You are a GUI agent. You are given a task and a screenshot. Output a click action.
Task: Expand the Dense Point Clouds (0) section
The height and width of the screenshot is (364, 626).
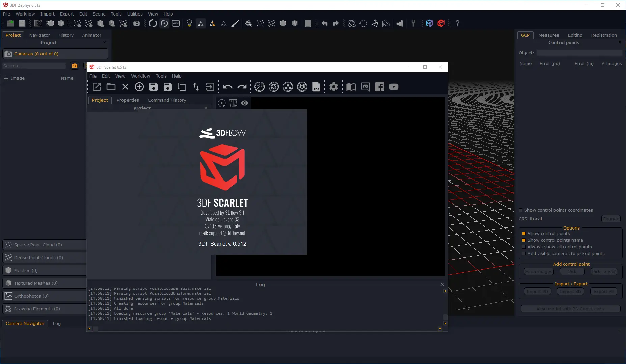coord(45,257)
